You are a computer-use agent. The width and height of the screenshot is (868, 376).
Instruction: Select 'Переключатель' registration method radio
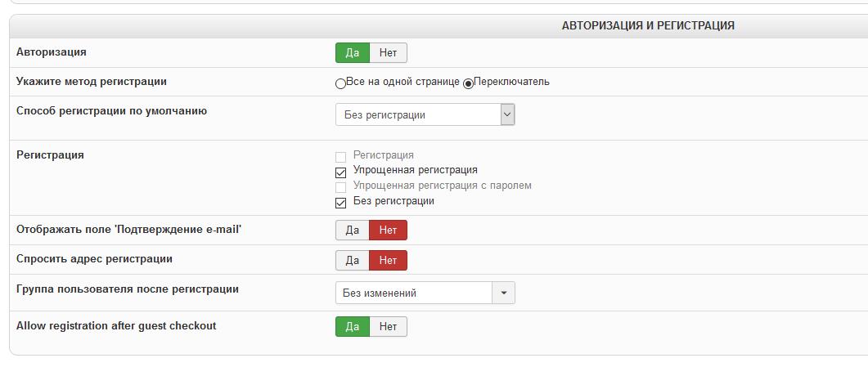click(468, 83)
